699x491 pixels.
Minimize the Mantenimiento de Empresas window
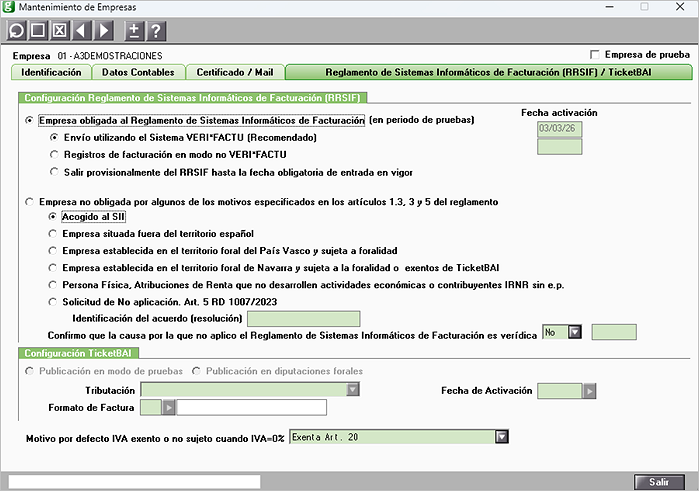tap(610, 7)
